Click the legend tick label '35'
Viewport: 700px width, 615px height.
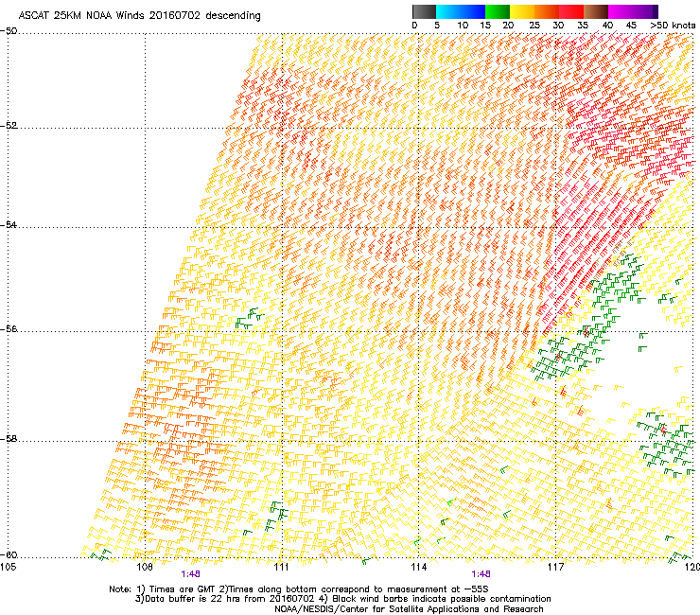(x=583, y=26)
